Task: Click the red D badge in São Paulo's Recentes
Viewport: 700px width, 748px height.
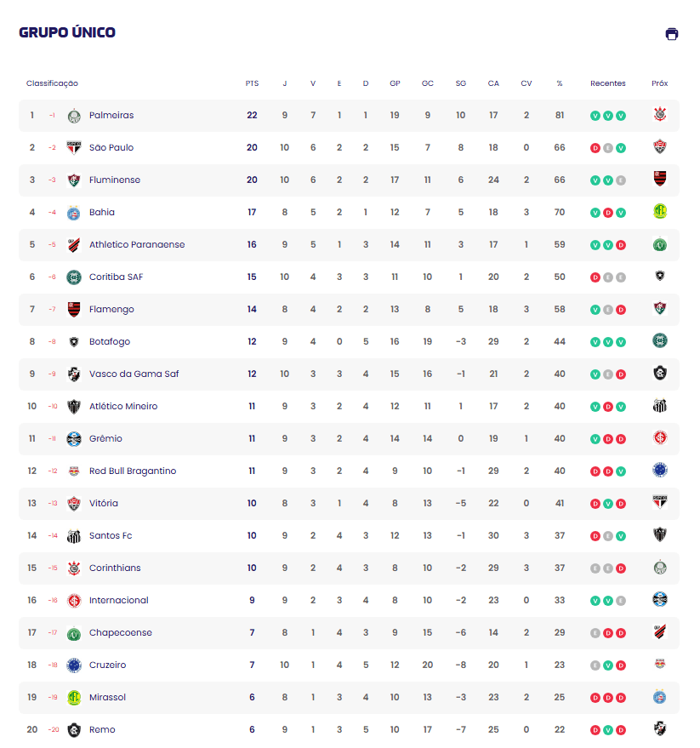Action: pos(595,147)
